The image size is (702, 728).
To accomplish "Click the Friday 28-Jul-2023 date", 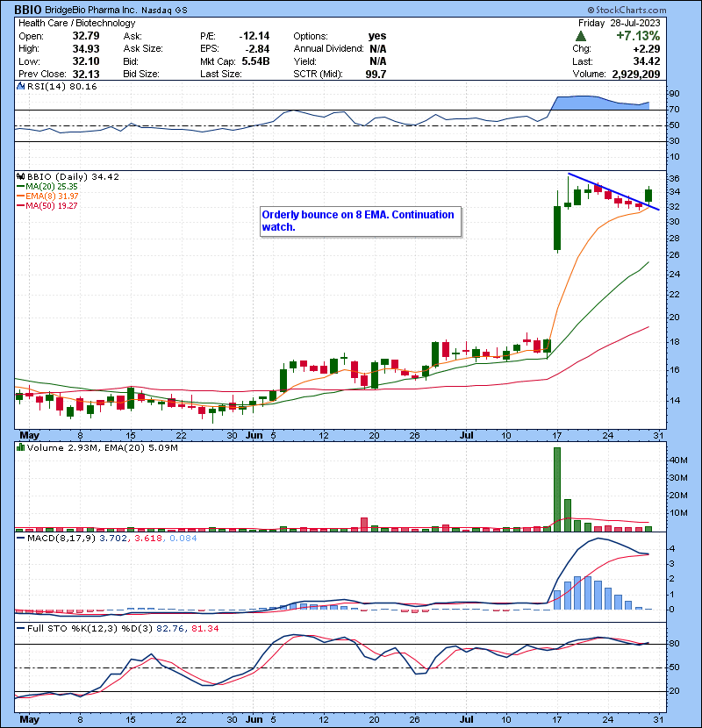I will coord(620,23).
